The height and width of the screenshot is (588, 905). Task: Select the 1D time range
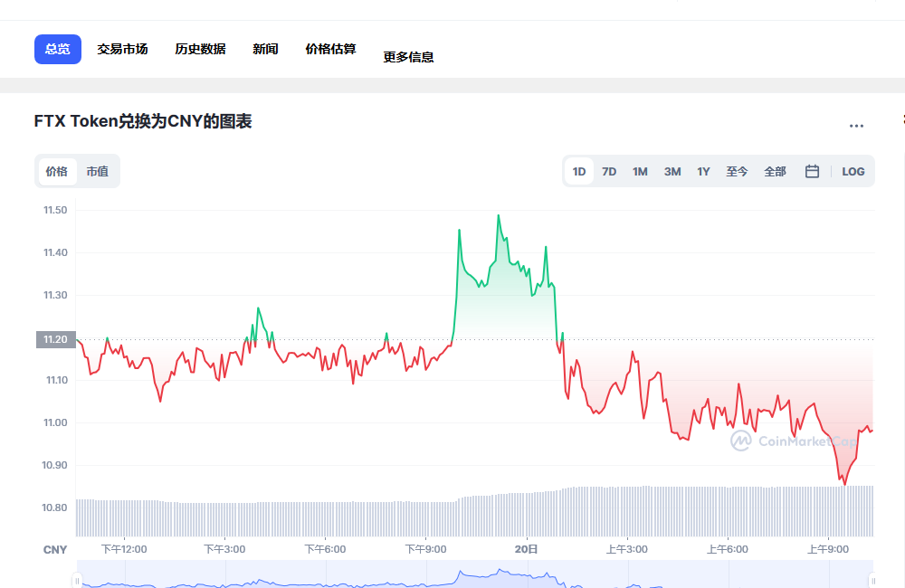pos(579,171)
